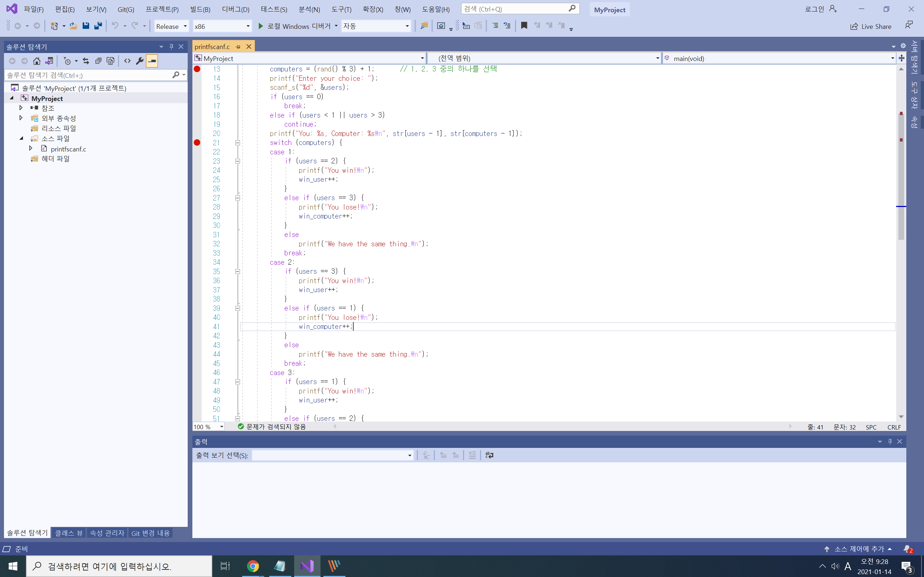Viewport: 924px width, 577px height.
Task: Click the Solution Explorer home icon
Action: point(37,61)
